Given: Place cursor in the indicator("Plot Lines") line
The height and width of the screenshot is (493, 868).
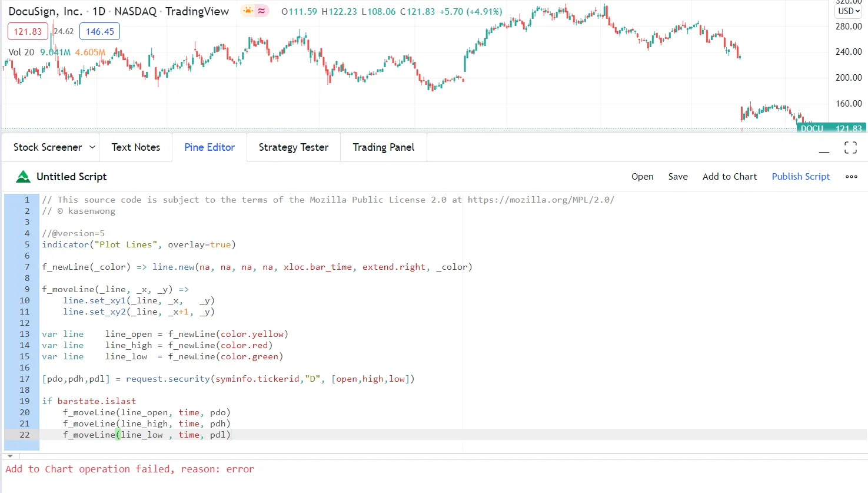Looking at the screenshot, I should click(x=138, y=245).
